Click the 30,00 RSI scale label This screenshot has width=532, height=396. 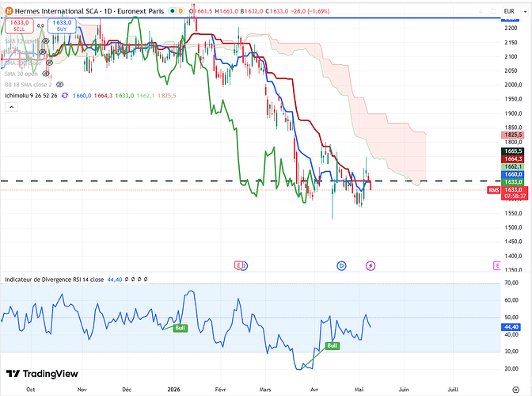pos(511,351)
